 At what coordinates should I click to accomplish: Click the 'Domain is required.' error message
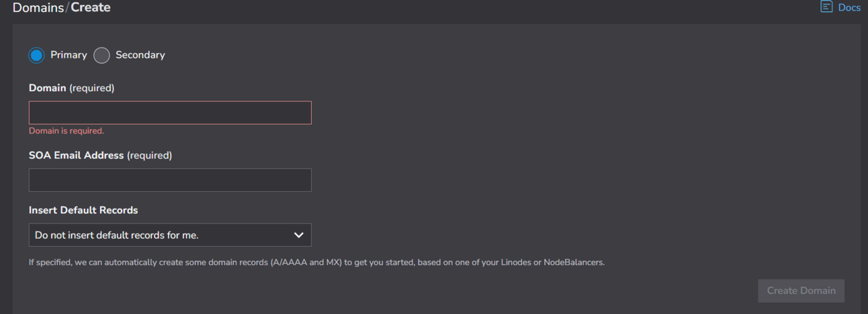pos(67,131)
